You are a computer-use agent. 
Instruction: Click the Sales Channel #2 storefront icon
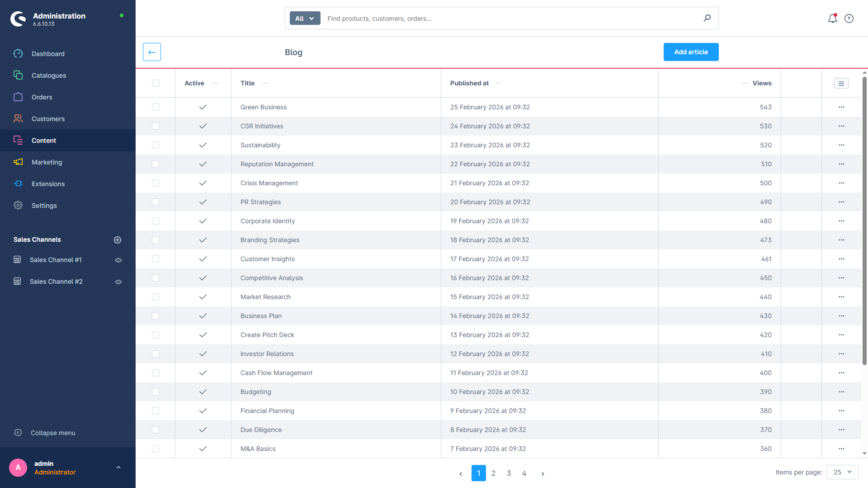(17, 282)
